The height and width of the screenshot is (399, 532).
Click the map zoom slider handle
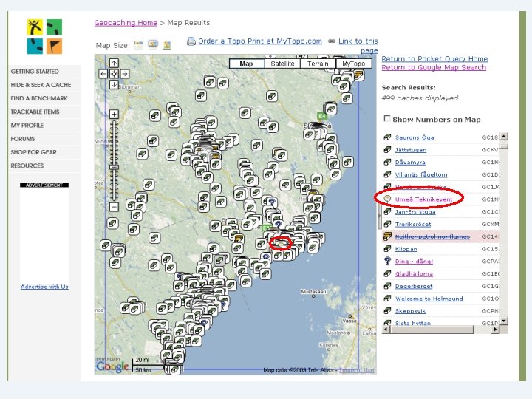114,167
